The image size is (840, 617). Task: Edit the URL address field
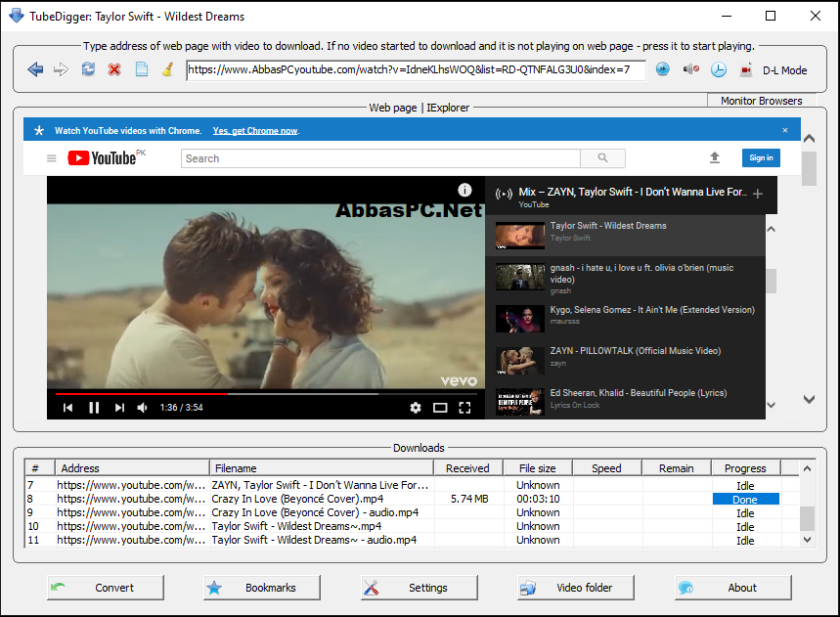(x=416, y=69)
